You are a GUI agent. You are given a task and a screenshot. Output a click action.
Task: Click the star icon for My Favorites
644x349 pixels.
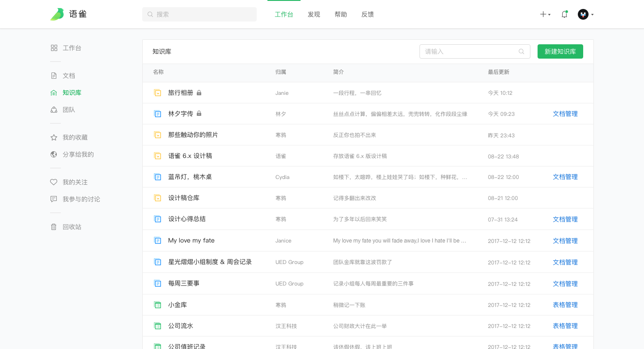(x=54, y=137)
